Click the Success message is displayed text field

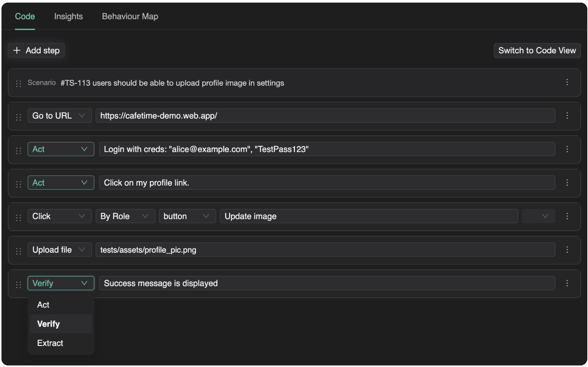coord(327,283)
